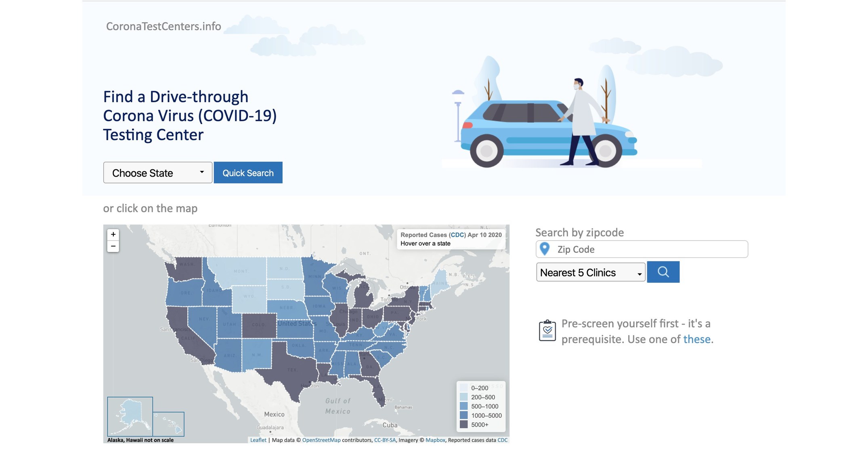Click the clipboard pre-screen checklist icon
Image resolution: width=868 pixels, height=455 pixels.
547,331
